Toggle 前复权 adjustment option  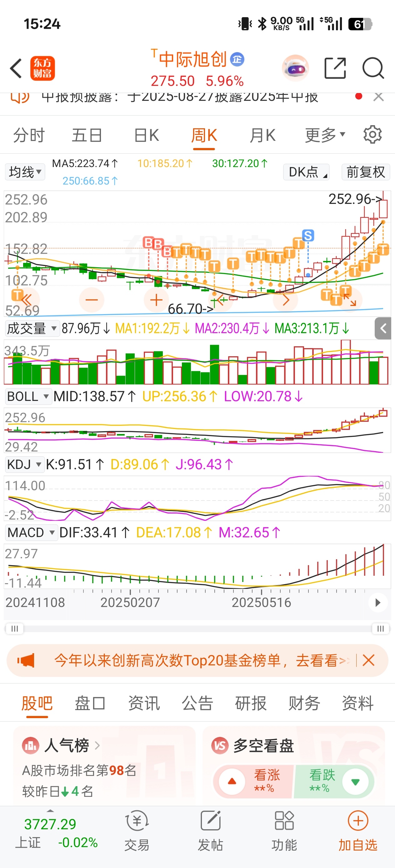366,172
